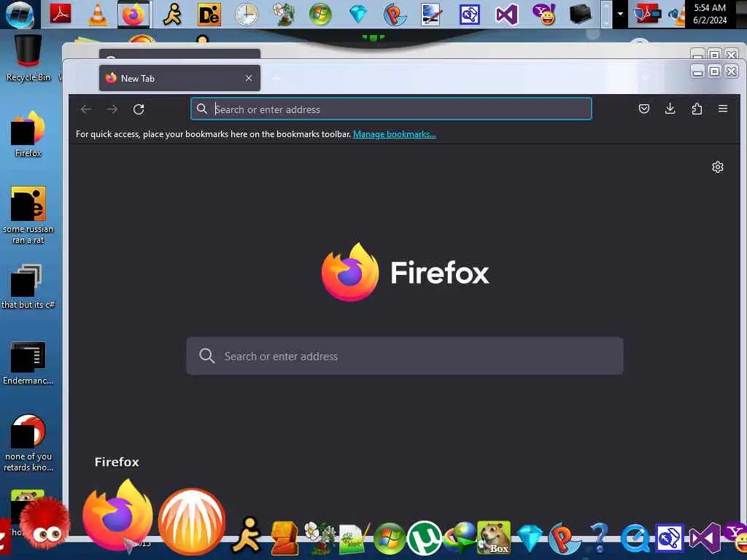
Task: Open the 'none of you' desktop icon
Action: [x=28, y=443]
